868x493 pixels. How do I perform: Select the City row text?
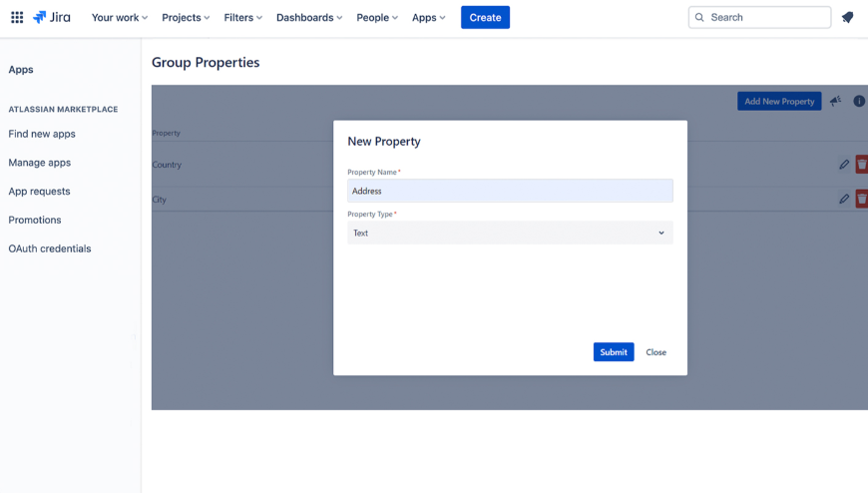click(x=160, y=200)
